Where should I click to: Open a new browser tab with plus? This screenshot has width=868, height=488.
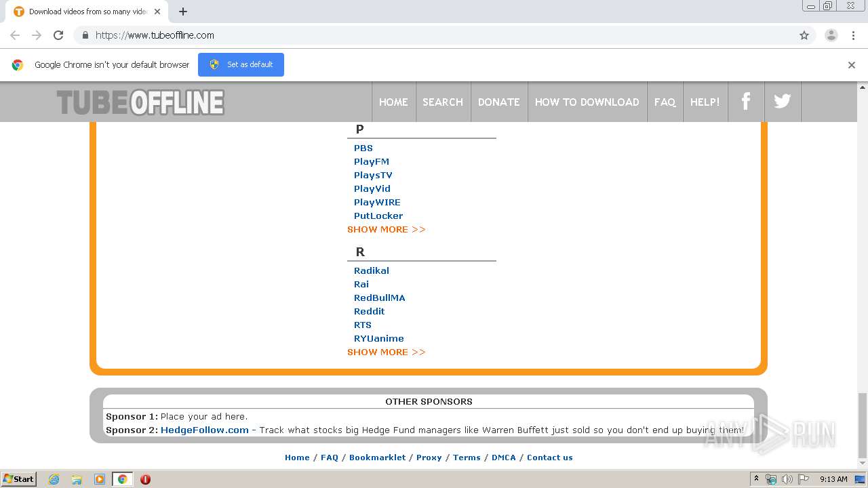click(x=183, y=12)
